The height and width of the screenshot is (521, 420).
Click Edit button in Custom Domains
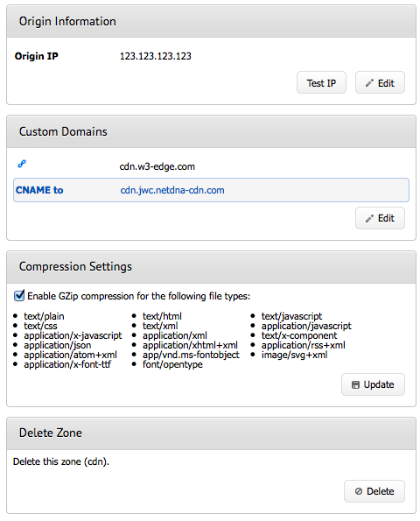[x=380, y=218]
